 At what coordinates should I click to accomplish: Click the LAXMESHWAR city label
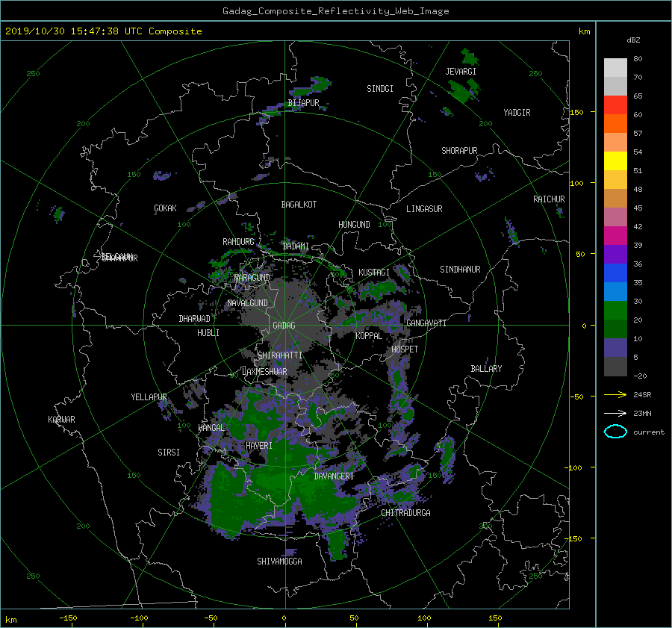(x=264, y=372)
